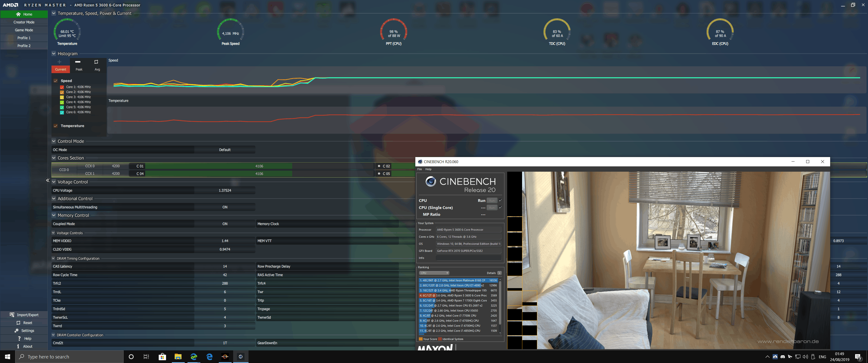The image size is (868, 363).
Task: Open the Cinebench File menu
Action: (420, 169)
